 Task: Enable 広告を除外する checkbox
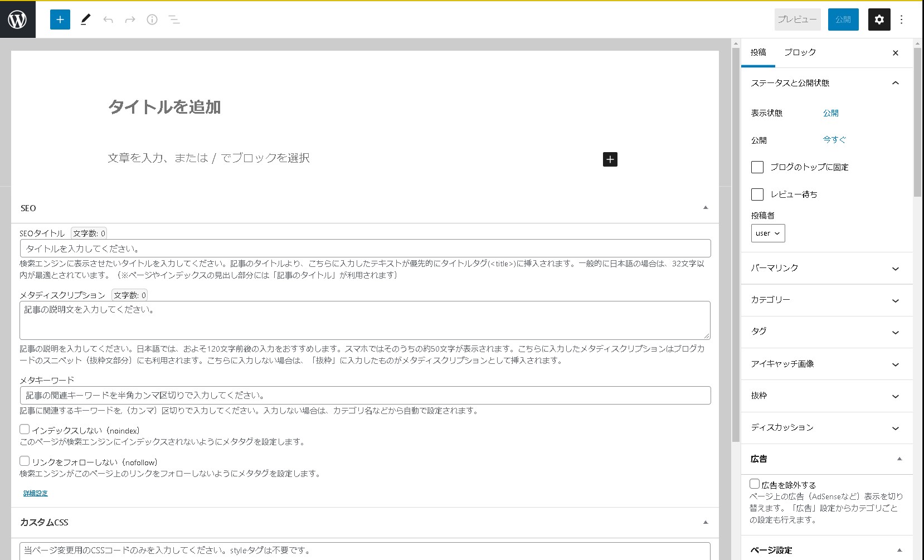(755, 483)
